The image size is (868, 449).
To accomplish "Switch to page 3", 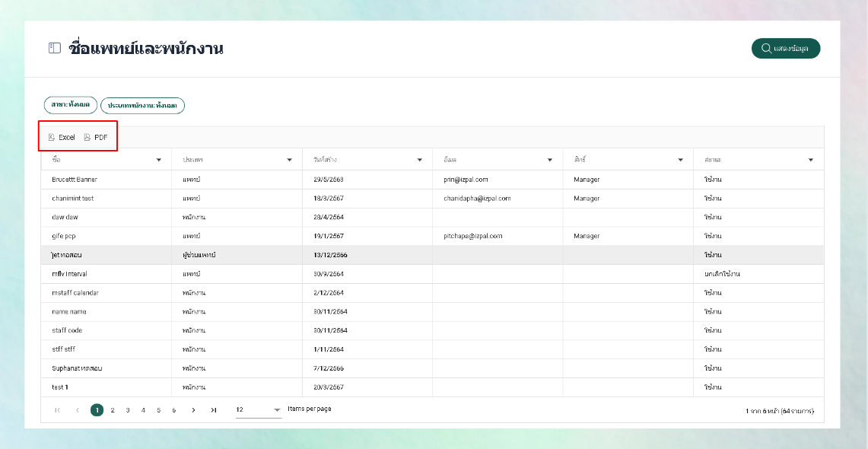I will pyautogui.click(x=128, y=410).
